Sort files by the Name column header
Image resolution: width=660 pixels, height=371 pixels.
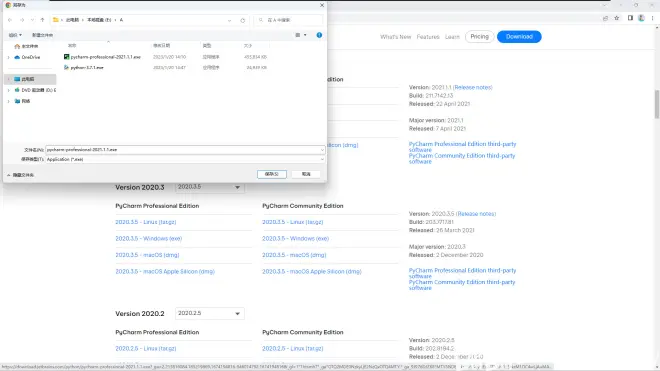pyautogui.click(x=72, y=45)
